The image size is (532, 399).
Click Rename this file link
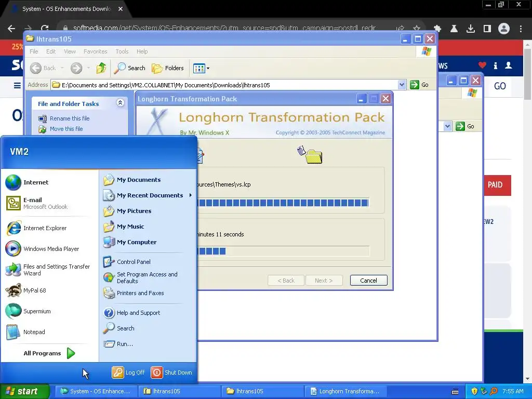(x=70, y=118)
